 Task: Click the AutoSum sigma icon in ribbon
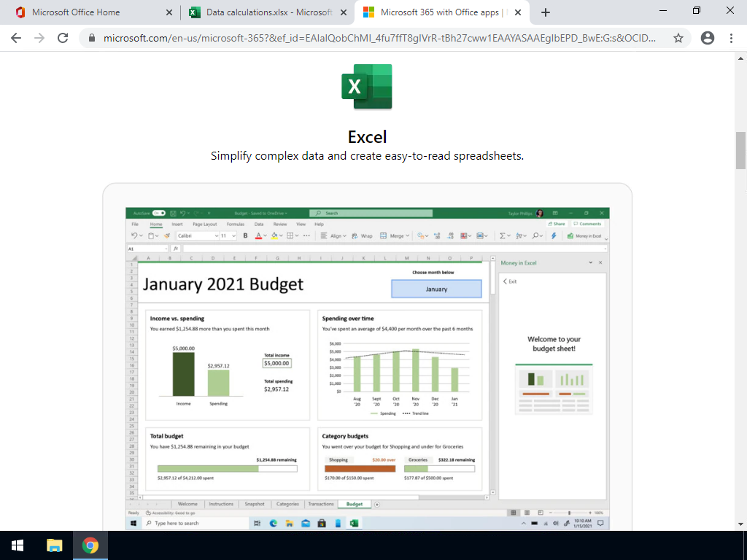point(502,236)
